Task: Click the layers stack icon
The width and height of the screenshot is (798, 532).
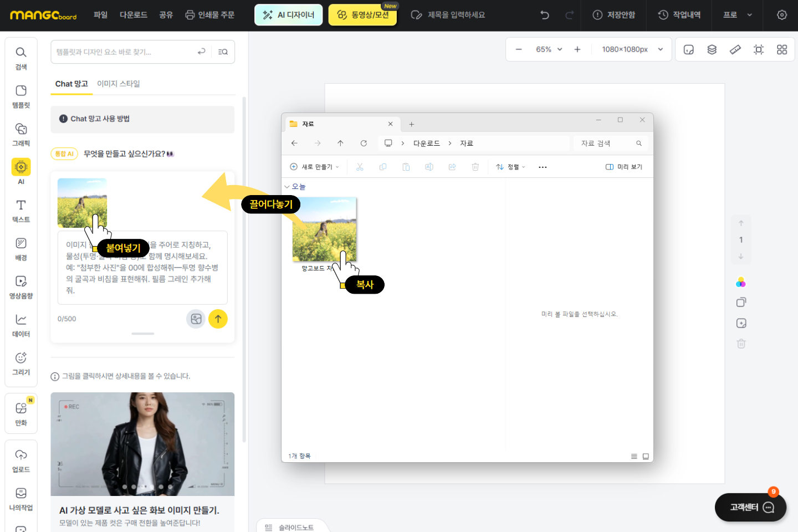Action: pyautogui.click(x=712, y=50)
